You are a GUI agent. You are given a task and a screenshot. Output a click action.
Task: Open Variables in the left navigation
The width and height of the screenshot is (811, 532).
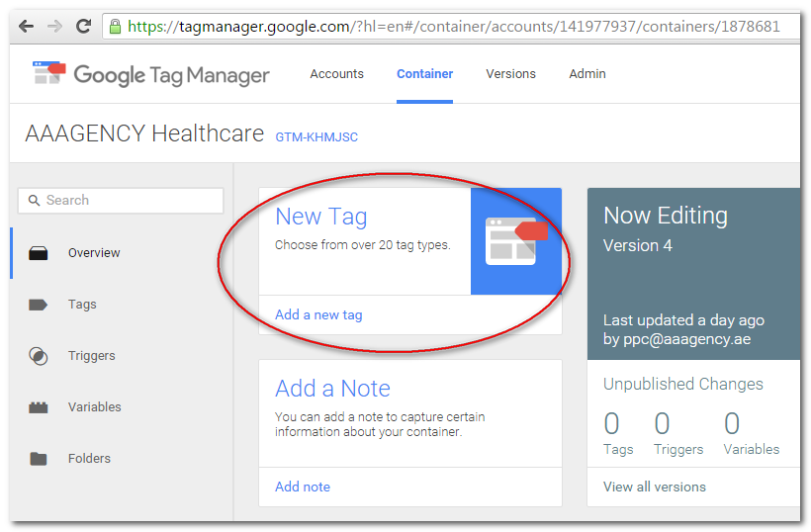coord(95,406)
